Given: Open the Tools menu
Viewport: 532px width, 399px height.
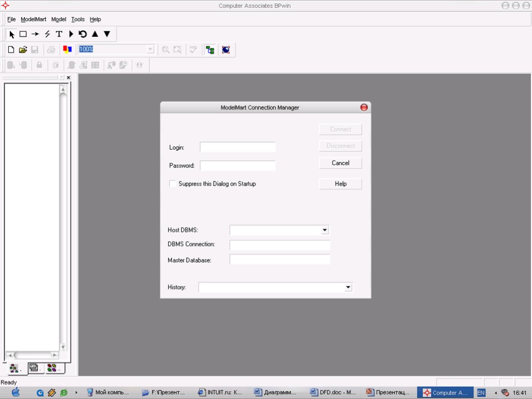Looking at the screenshot, I should click(78, 19).
